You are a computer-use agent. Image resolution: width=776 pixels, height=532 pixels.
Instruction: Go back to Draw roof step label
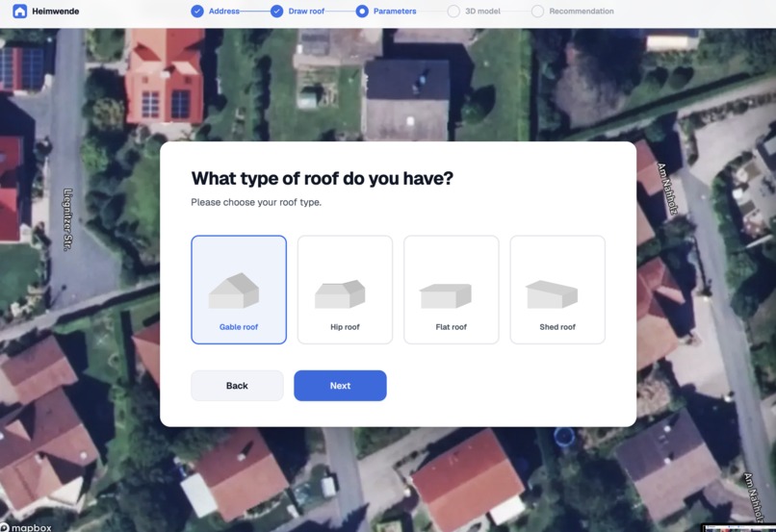tap(306, 11)
